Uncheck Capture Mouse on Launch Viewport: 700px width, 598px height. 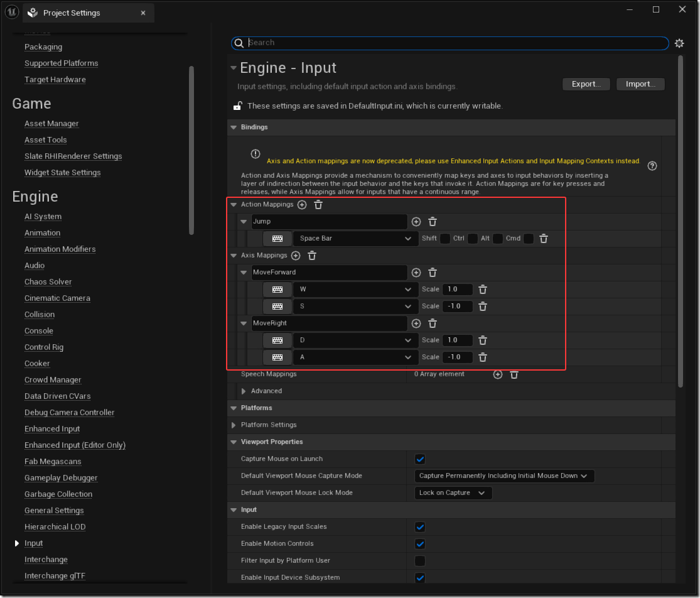pos(420,459)
